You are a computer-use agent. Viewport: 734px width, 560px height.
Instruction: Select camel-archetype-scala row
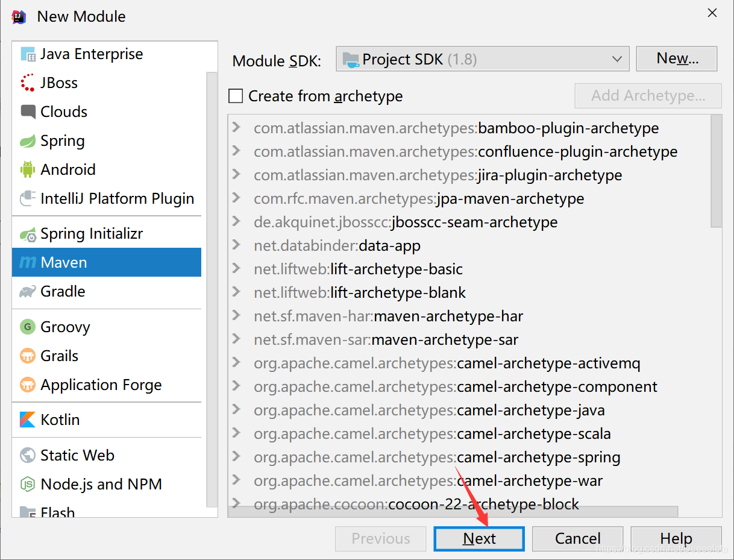(469, 433)
